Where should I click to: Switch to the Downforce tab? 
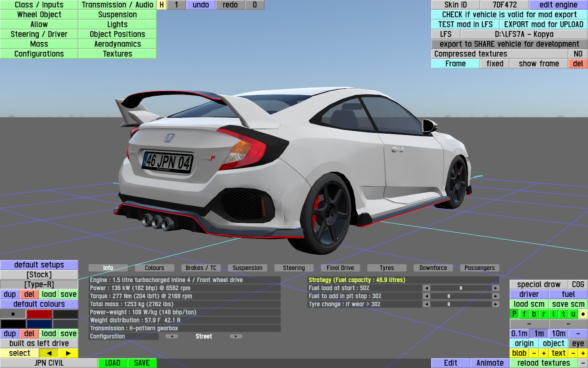(433, 268)
